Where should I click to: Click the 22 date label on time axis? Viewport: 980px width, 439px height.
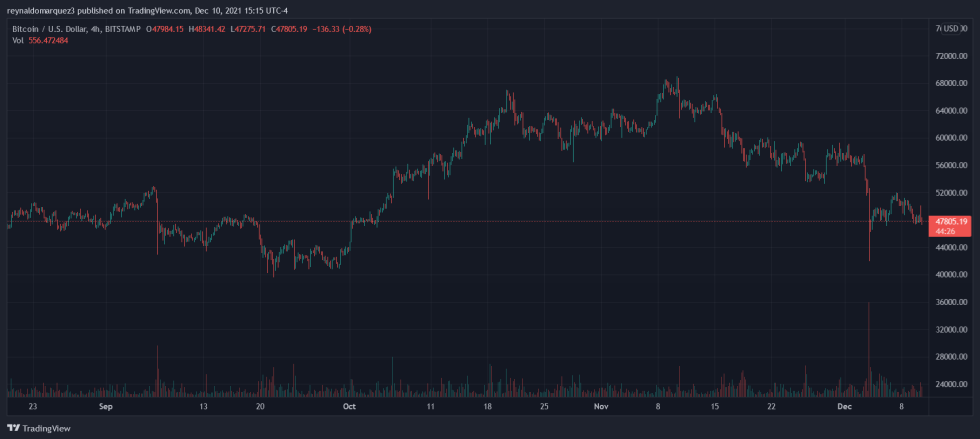tap(772, 406)
